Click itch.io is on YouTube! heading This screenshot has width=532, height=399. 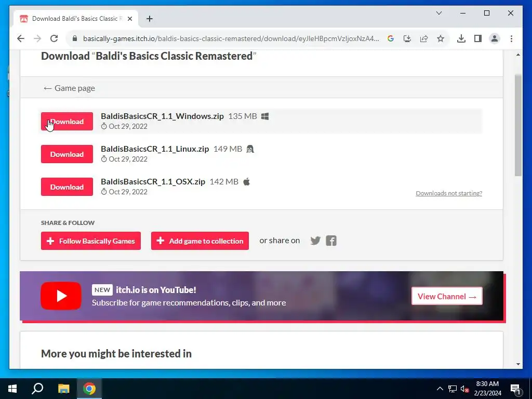coord(156,290)
